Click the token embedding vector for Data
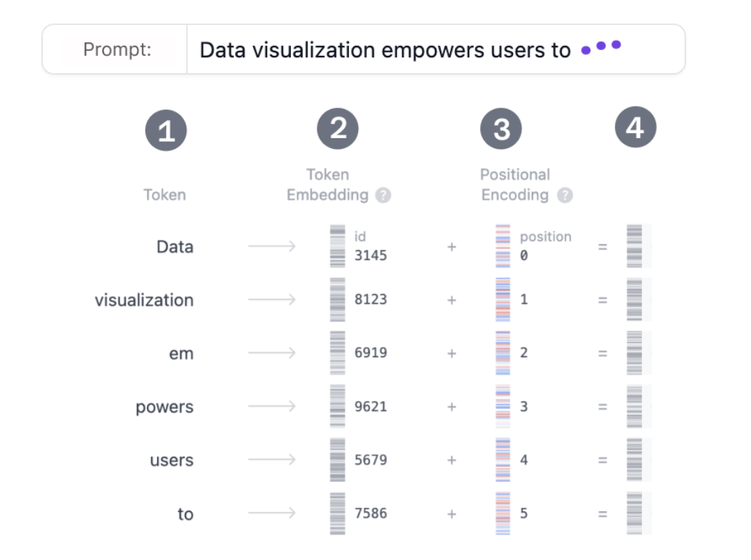751x560 pixels. [338, 246]
